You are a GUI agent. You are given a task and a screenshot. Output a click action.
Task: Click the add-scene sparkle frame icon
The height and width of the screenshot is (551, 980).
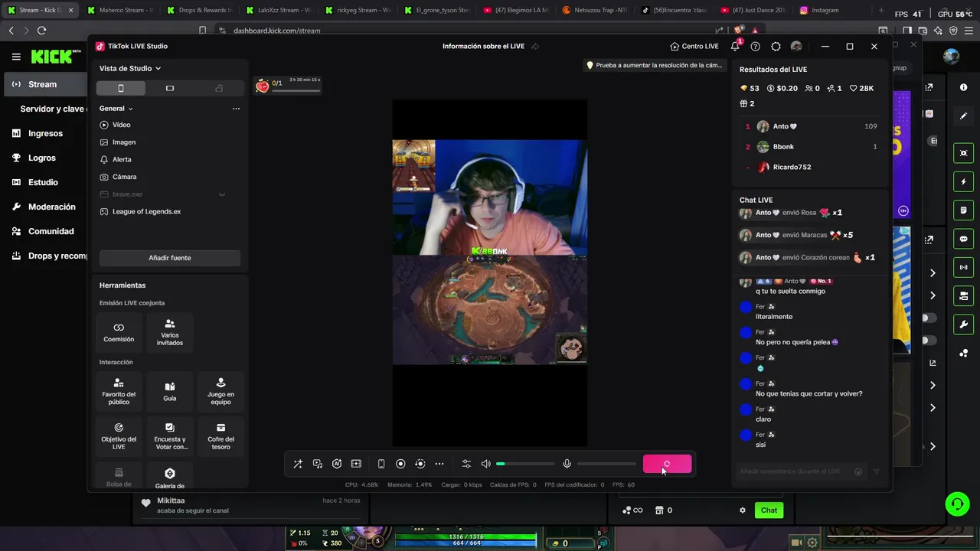tap(356, 464)
